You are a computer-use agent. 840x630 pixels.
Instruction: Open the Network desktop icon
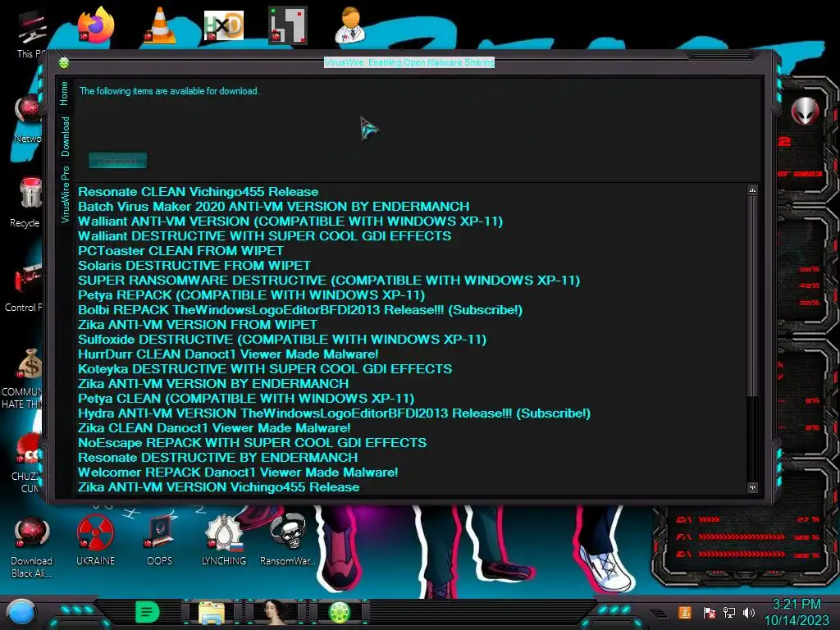tap(28, 119)
